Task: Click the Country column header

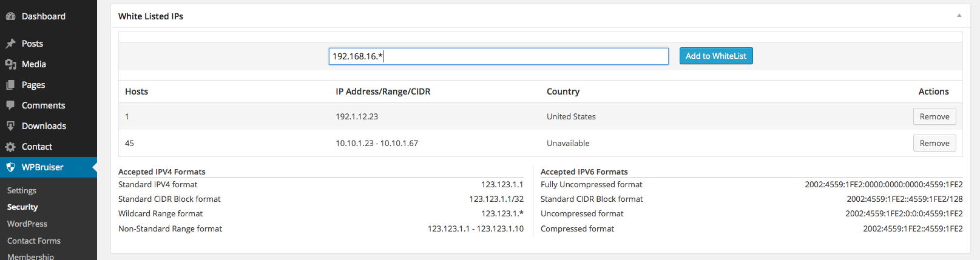Action: point(563,92)
